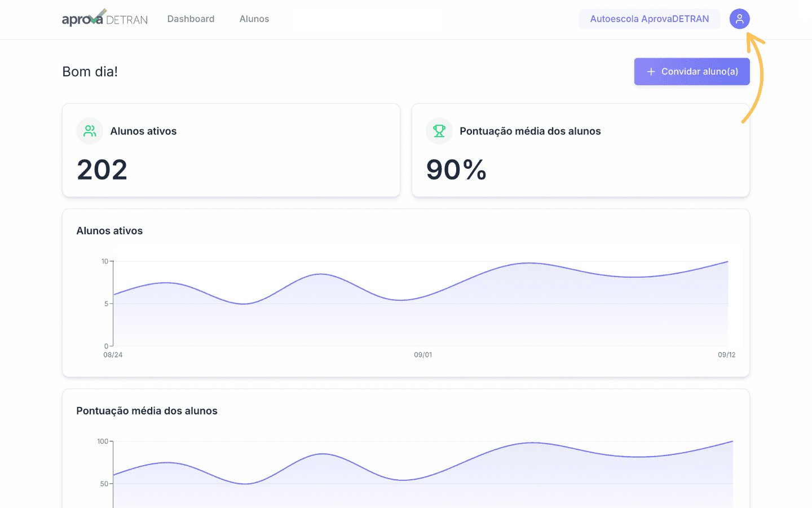Open the user profile avatar icon

pyautogui.click(x=739, y=19)
